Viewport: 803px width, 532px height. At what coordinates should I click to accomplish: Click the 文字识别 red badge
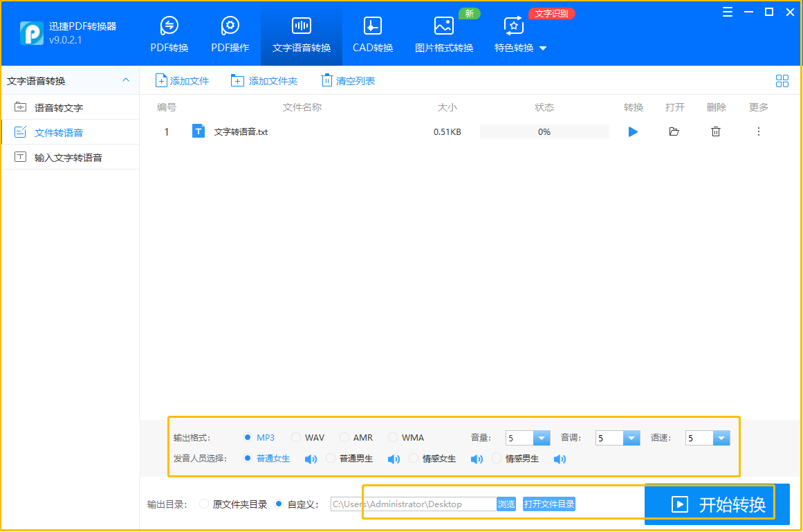click(551, 13)
